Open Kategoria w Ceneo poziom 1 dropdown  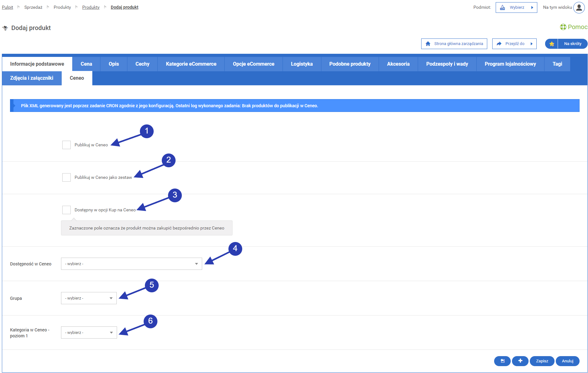89,333
